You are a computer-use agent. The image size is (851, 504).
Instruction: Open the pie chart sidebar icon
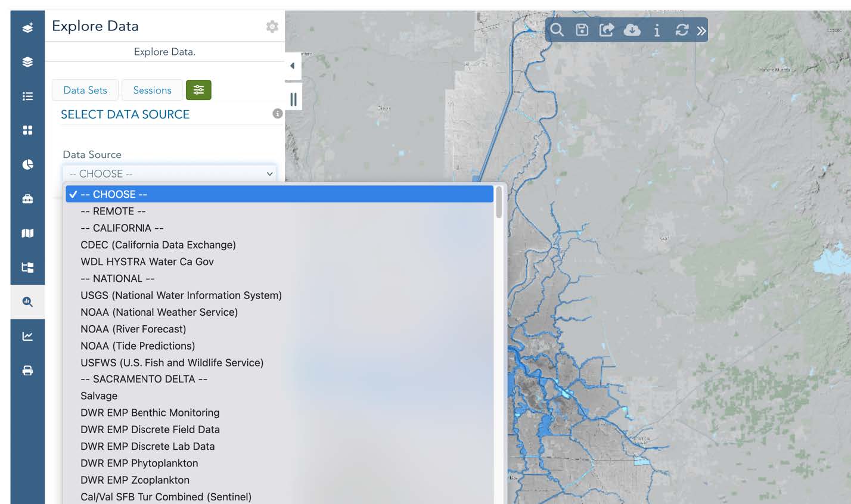pyautogui.click(x=27, y=164)
